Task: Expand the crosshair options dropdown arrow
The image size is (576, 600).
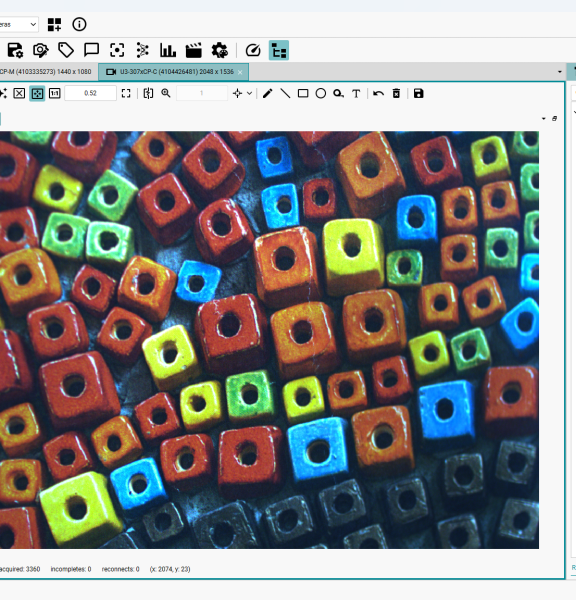Action: pos(250,93)
